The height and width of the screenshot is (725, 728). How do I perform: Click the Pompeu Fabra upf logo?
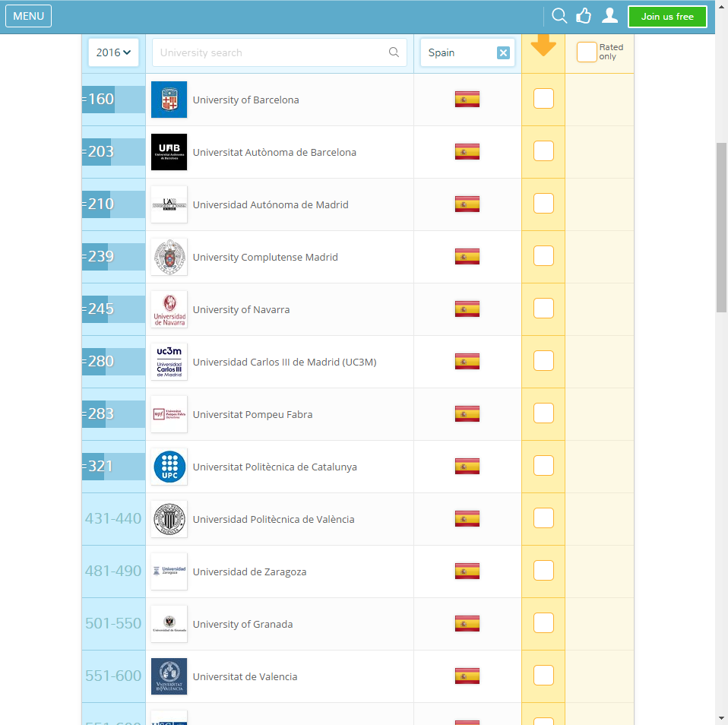coord(169,414)
